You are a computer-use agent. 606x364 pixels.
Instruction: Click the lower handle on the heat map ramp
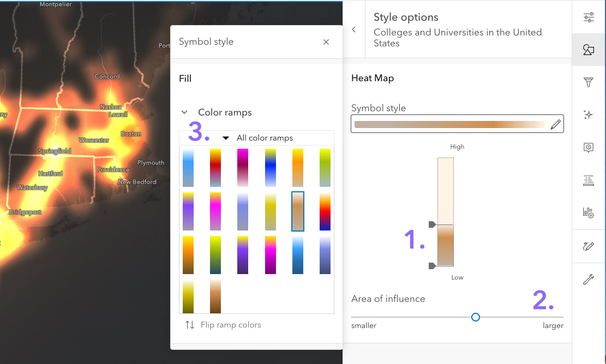[x=432, y=266]
